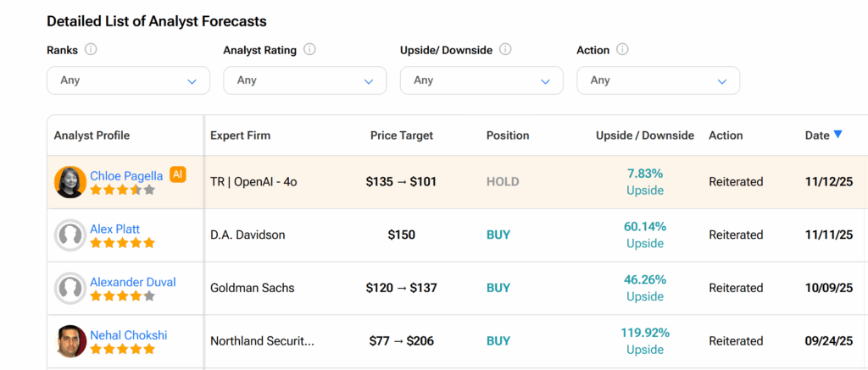Click Alex Platt's placeholder avatar icon
The width and height of the screenshot is (868, 370).
pos(70,235)
